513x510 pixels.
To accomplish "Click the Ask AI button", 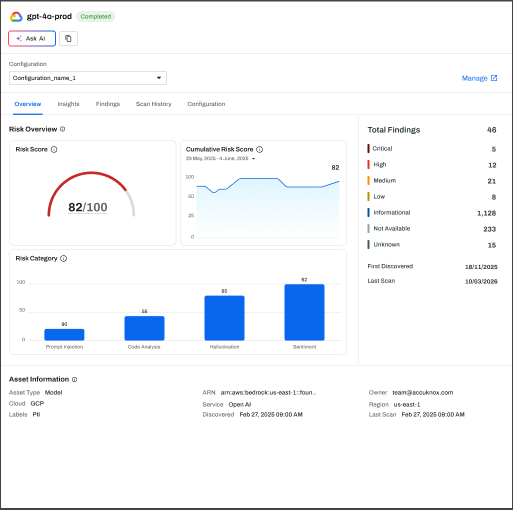I will tap(32, 39).
